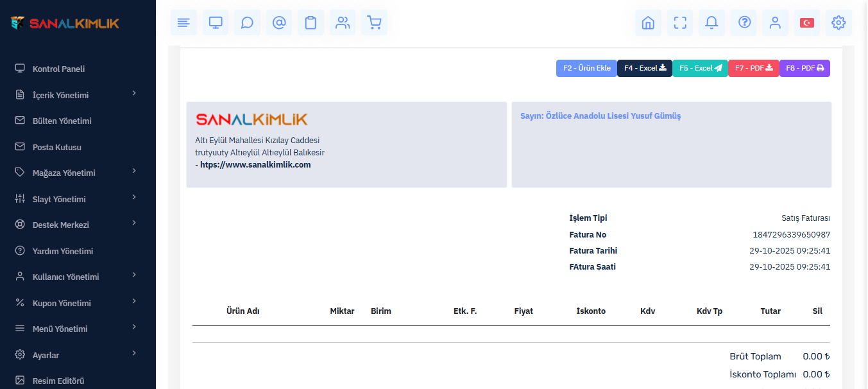Enter fullscreen mode via the expand icon

680,22
